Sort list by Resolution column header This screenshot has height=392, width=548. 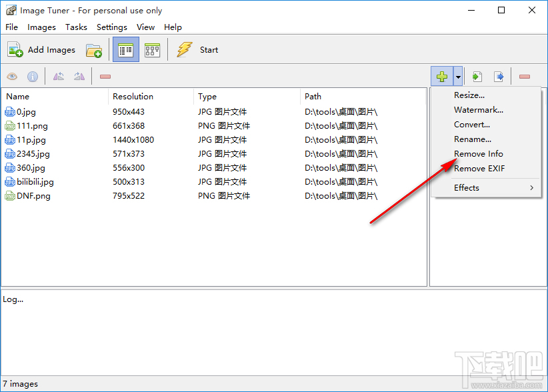tap(133, 97)
